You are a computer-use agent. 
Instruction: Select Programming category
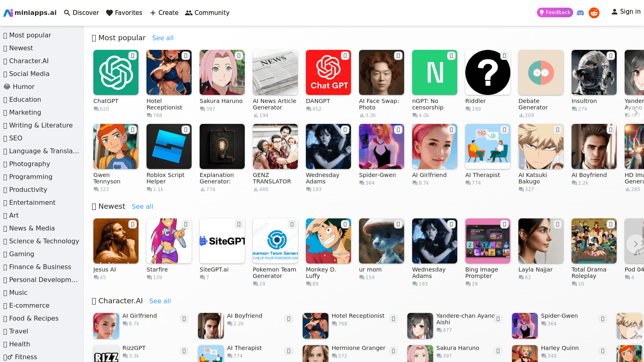42,177
